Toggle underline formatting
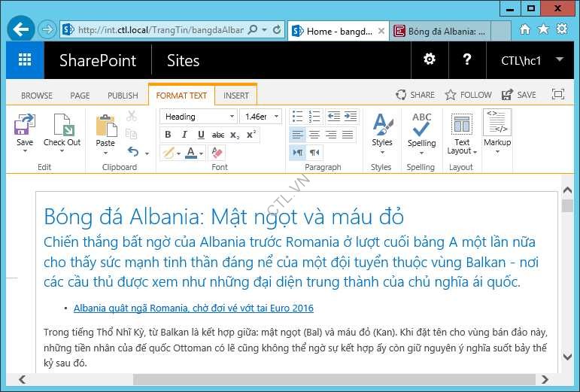Image resolution: width=580 pixels, height=392 pixels. pyautogui.click(x=201, y=135)
